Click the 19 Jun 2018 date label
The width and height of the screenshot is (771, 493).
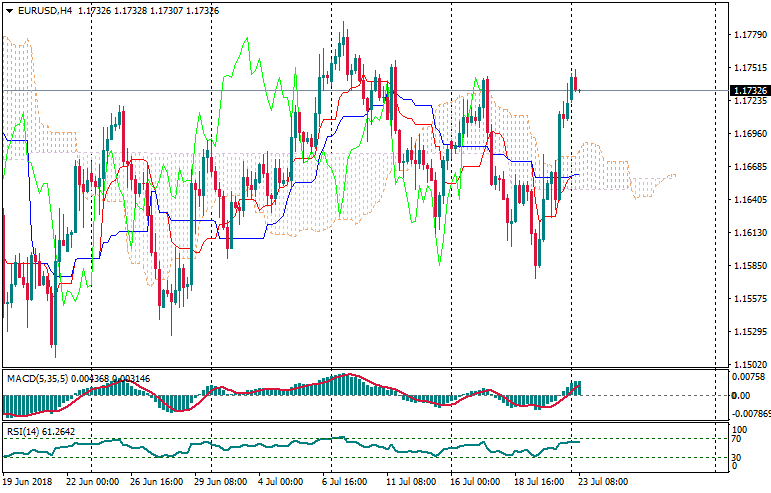coord(29,481)
